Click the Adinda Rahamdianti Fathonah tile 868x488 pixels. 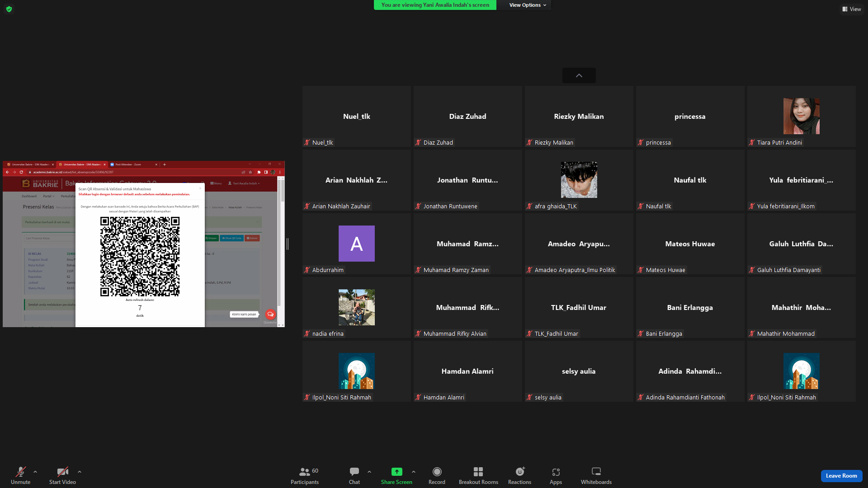point(690,371)
